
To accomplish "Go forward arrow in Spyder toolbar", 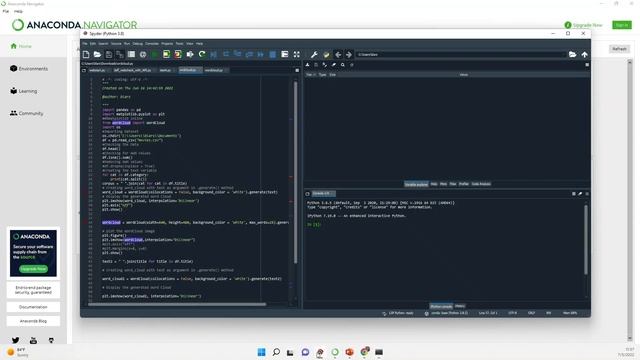I will click(349, 54).
